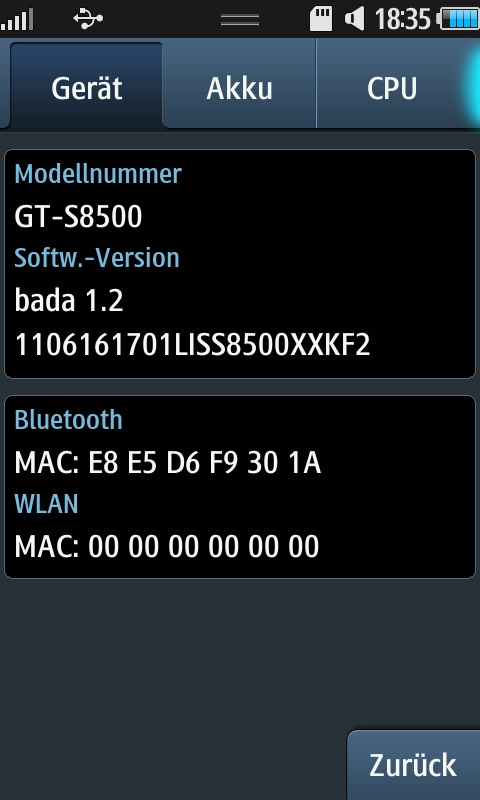Tap the Bluetooth MAC address E8 E5 D6
480x800 pixels.
pyautogui.click(x=168, y=463)
